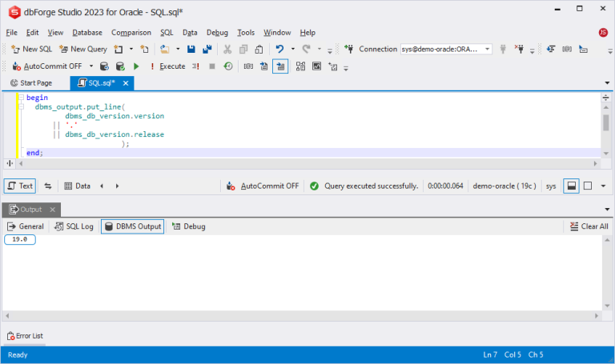615x364 pixels.
Task: Click the Execute button
Action: tap(168, 66)
